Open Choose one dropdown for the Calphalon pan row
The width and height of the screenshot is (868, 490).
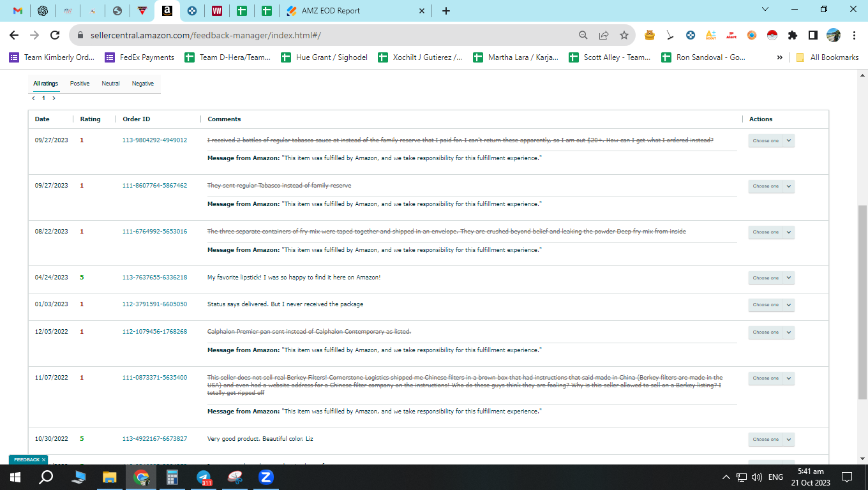tap(771, 332)
